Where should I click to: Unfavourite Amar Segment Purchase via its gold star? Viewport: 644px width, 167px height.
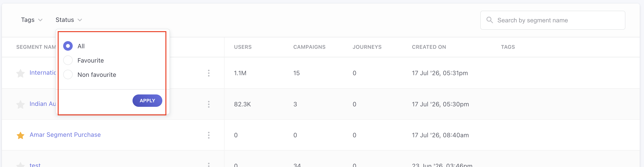click(x=20, y=135)
